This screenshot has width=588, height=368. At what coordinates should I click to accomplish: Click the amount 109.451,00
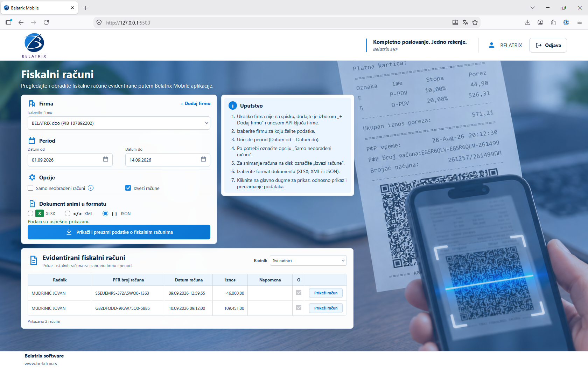[x=234, y=308]
